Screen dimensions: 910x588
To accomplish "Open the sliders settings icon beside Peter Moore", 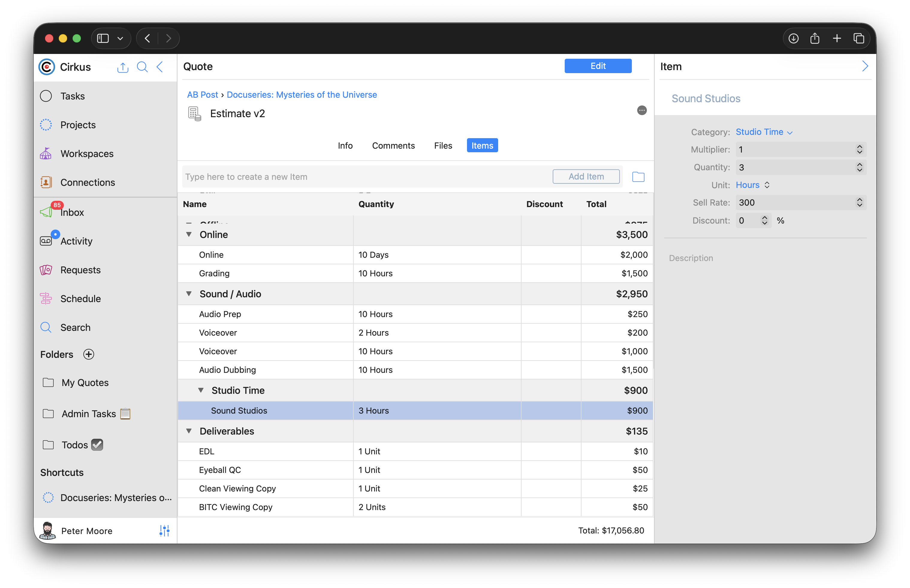I will pos(164,530).
